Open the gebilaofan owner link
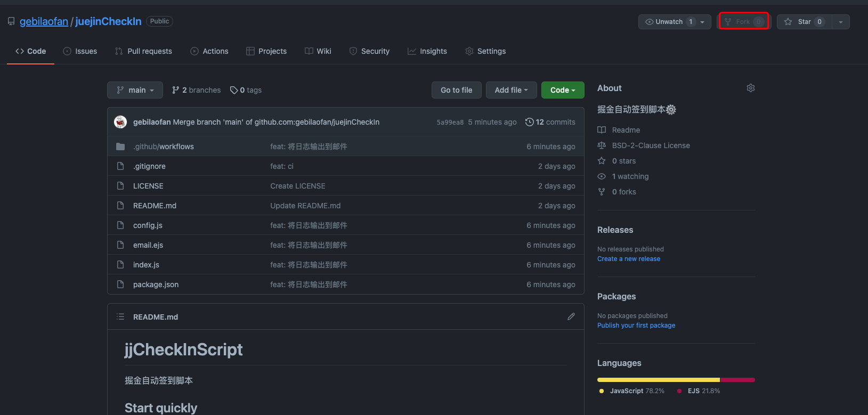This screenshot has height=415, width=868. pos(44,21)
